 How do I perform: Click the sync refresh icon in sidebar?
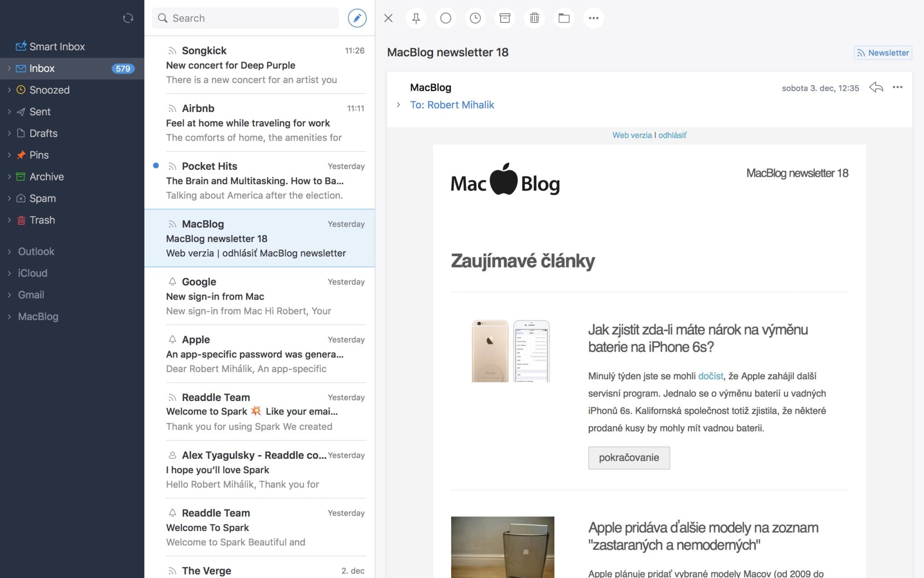(128, 18)
